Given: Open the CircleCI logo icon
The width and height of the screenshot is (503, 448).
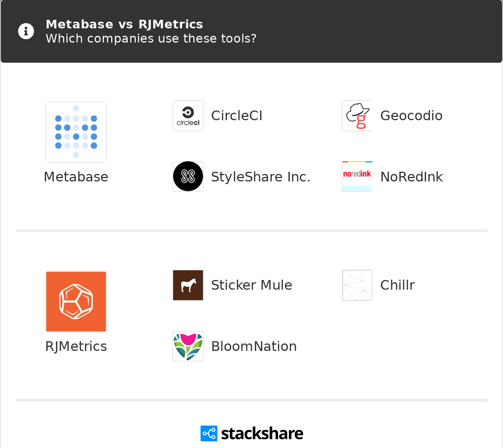Looking at the screenshot, I should tap(188, 116).
